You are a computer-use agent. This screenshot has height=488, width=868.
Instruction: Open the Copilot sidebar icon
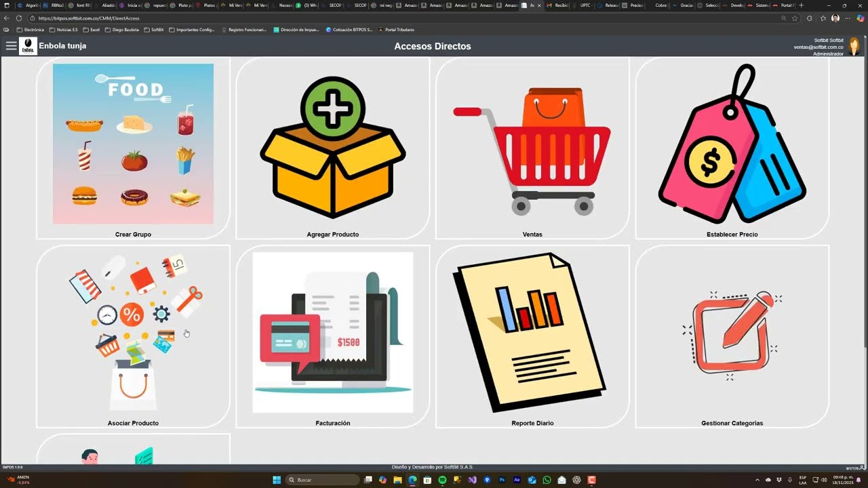861,18
